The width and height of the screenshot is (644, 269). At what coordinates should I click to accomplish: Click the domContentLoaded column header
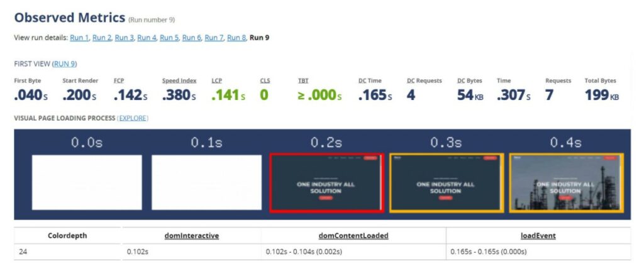click(353, 236)
